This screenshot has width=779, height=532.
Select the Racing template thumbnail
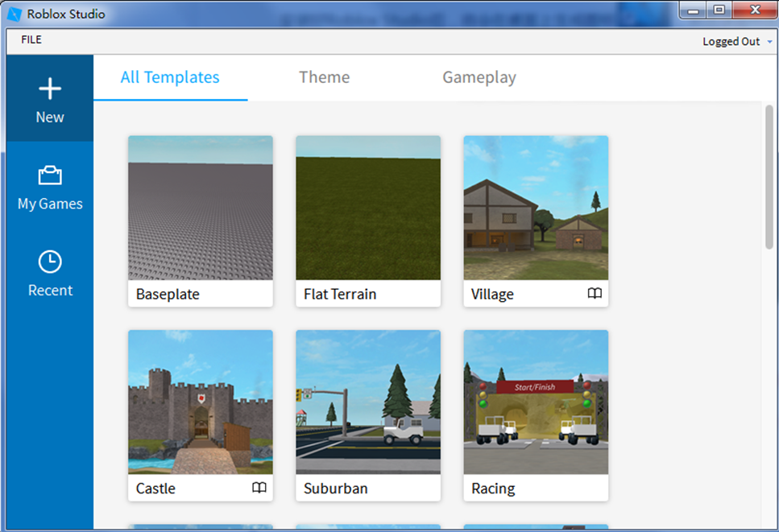click(x=536, y=402)
